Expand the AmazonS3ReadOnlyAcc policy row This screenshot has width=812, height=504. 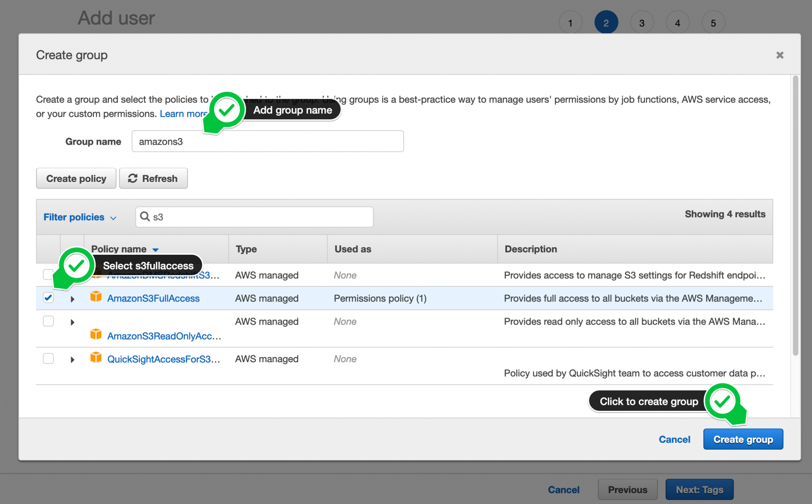tap(72, 322)
